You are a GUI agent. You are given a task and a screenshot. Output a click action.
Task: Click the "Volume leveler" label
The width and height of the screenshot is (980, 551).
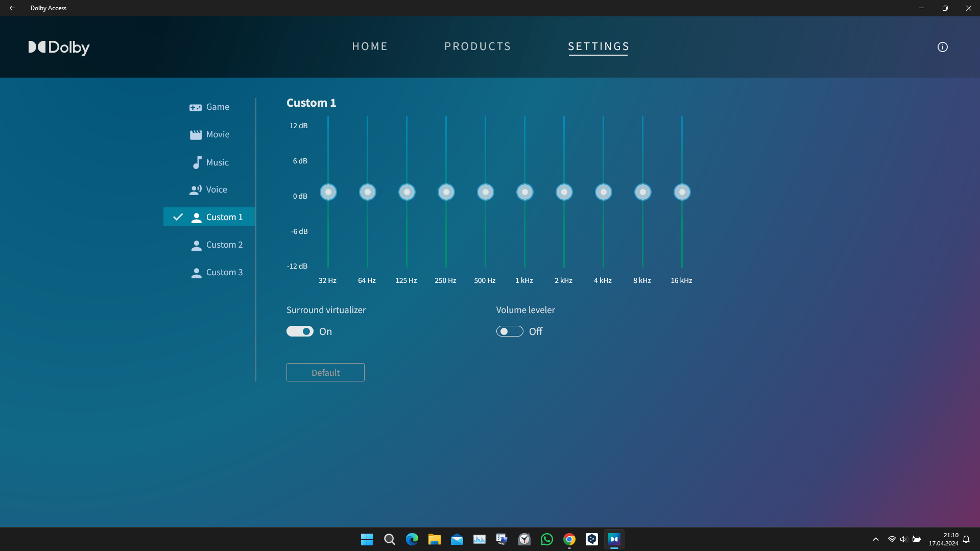(x=525, y=310)
